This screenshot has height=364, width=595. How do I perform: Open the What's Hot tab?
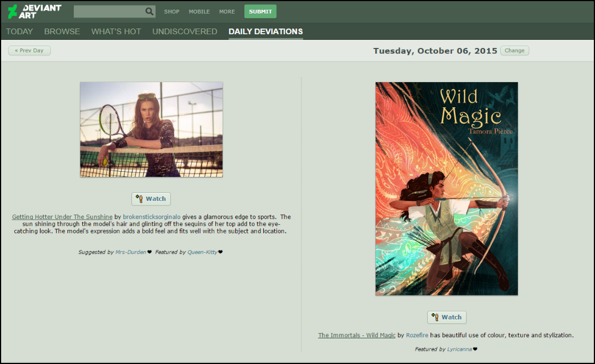[x=116, y=31]
